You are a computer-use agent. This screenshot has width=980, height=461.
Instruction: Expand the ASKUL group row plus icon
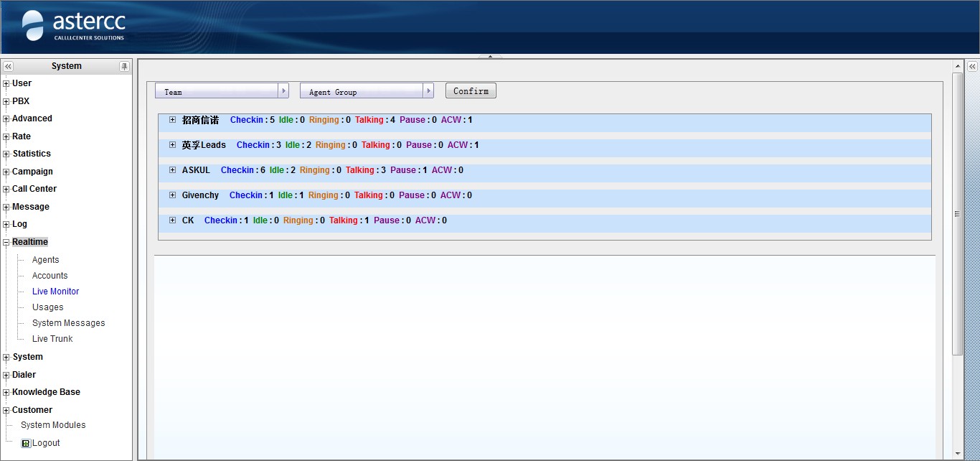172,170
